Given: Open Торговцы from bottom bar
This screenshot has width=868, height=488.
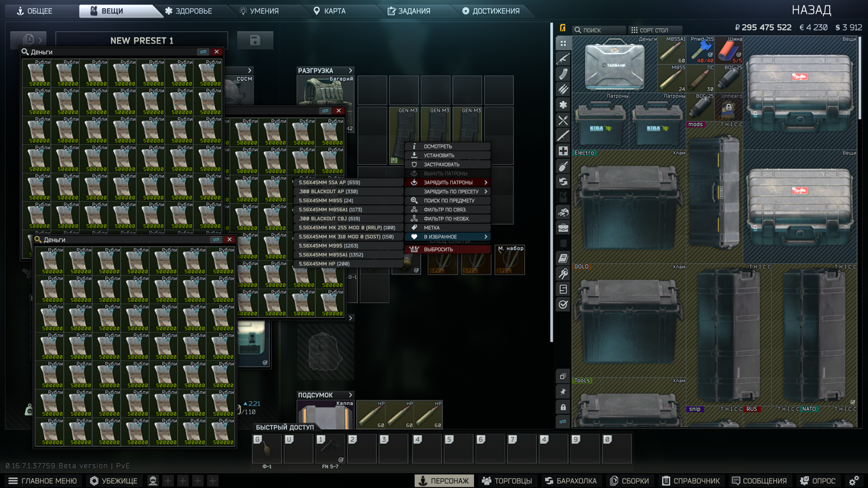Looking at the screenshot, I should click(507, 481).
